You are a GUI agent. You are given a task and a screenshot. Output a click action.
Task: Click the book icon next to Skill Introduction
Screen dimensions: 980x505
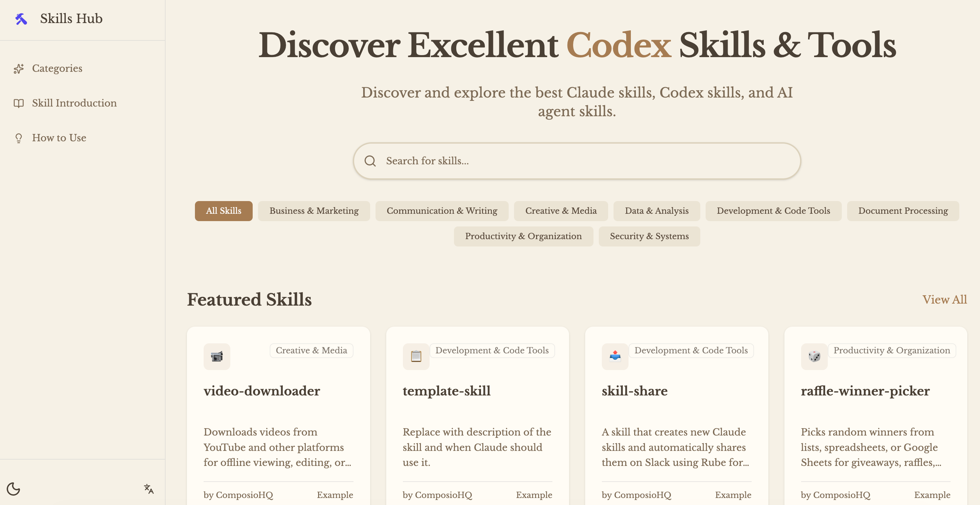pos(19,103)
